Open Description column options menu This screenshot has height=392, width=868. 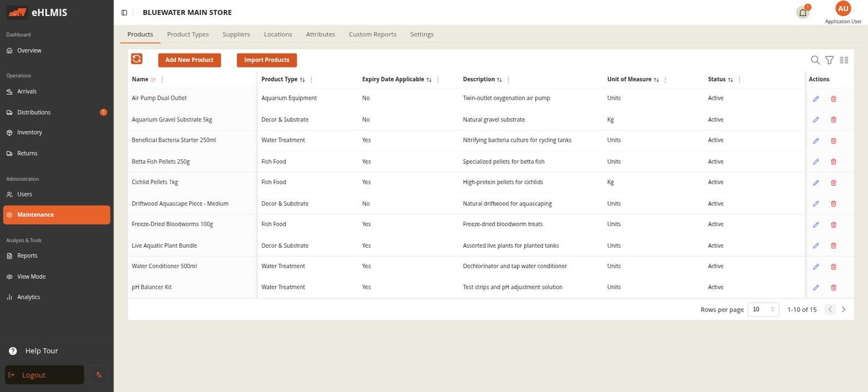508,80
